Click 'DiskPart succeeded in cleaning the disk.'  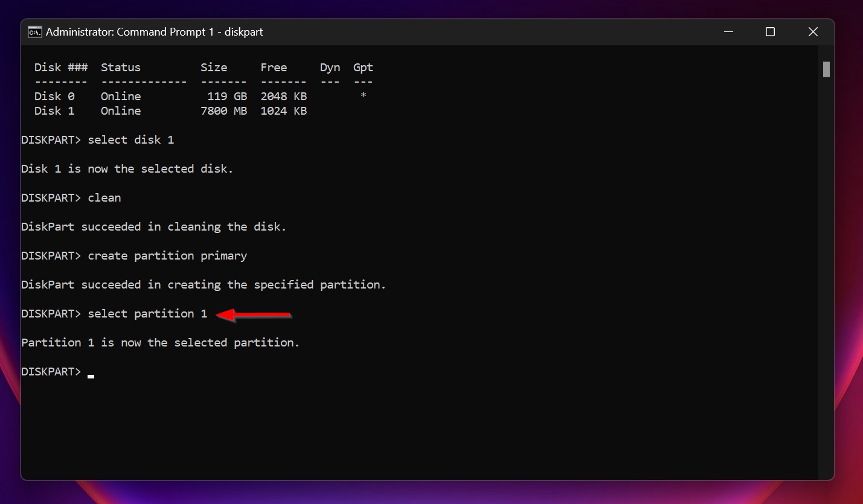(x=154, y=227)
